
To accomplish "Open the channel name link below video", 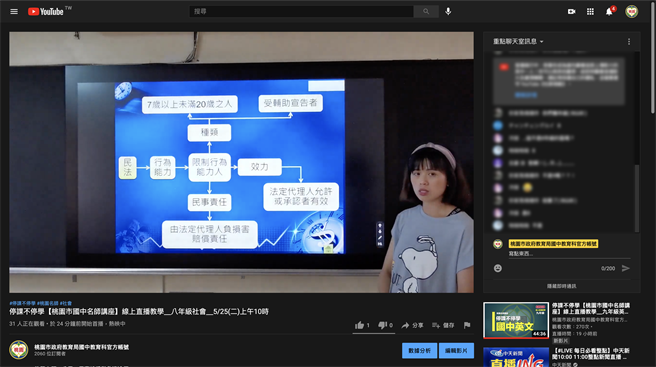I will click(x=82, y=347).
